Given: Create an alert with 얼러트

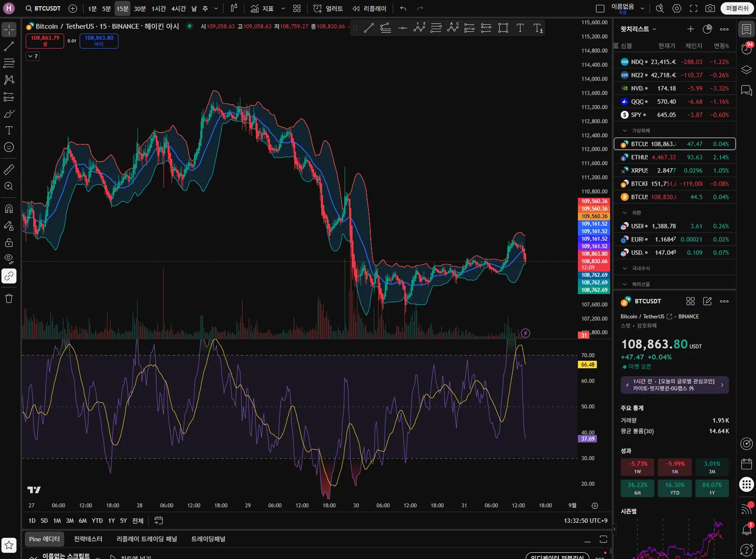Looking at the screenshot, I should click(328, 8).
